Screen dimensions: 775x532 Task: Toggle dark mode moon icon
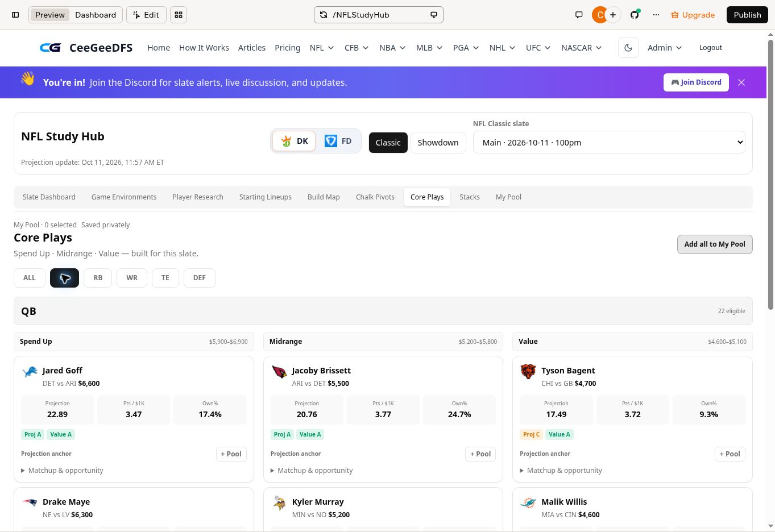[628, 48]
